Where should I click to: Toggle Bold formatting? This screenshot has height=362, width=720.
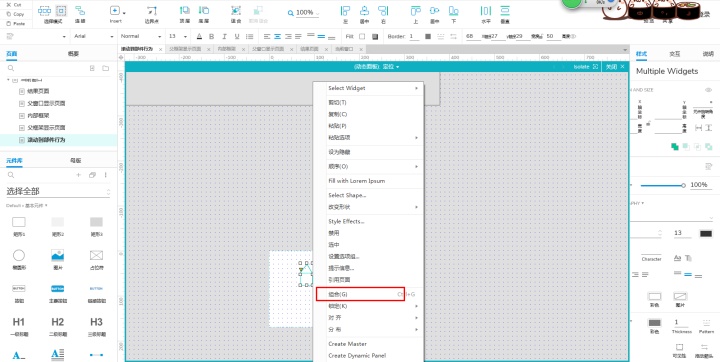[212, 36]
